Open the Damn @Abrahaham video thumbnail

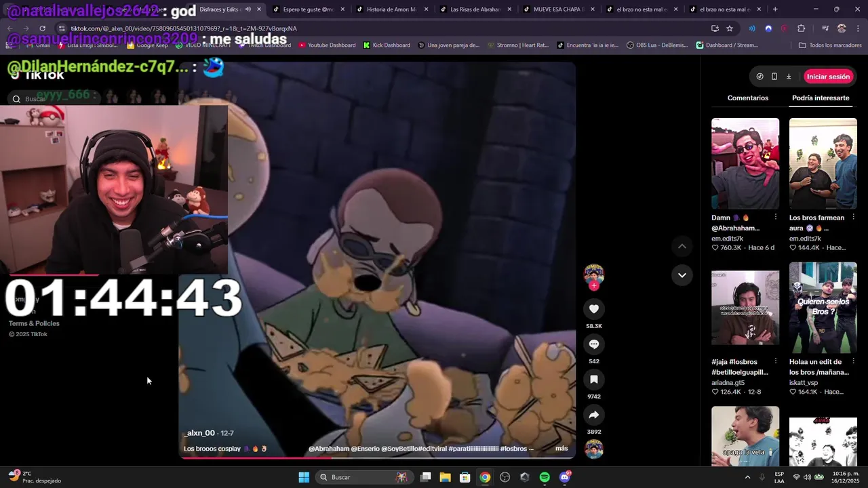pyautogui.click(x=745, y=163)
